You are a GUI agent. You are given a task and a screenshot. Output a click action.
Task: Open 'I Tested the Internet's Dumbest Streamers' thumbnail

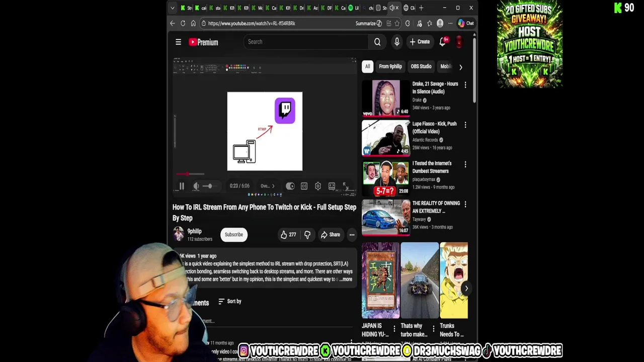click(386, 177)
